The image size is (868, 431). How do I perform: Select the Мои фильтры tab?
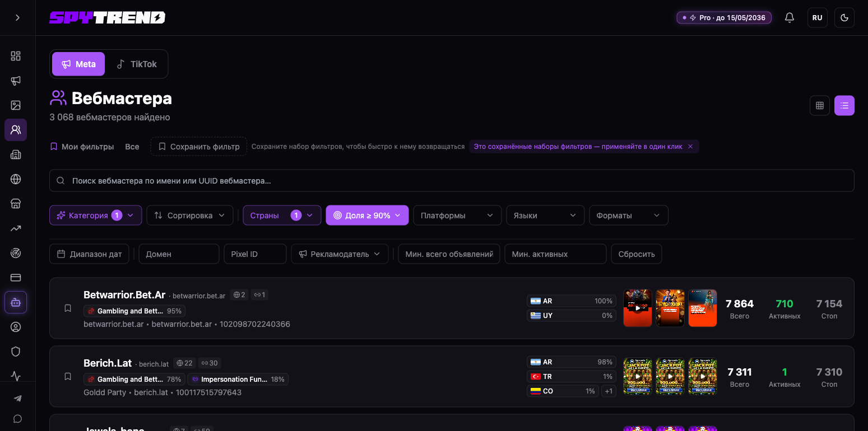point(82,147)
